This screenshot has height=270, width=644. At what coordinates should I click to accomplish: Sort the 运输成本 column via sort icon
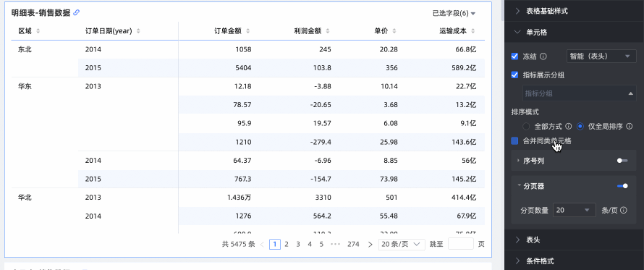click(x=473, y=31)
